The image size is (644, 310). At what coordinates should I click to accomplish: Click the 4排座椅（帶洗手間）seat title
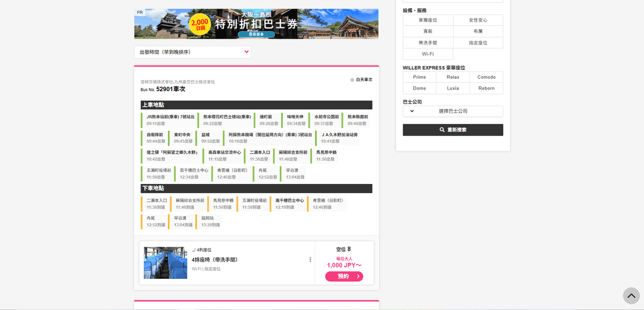[x=215, y=260]
